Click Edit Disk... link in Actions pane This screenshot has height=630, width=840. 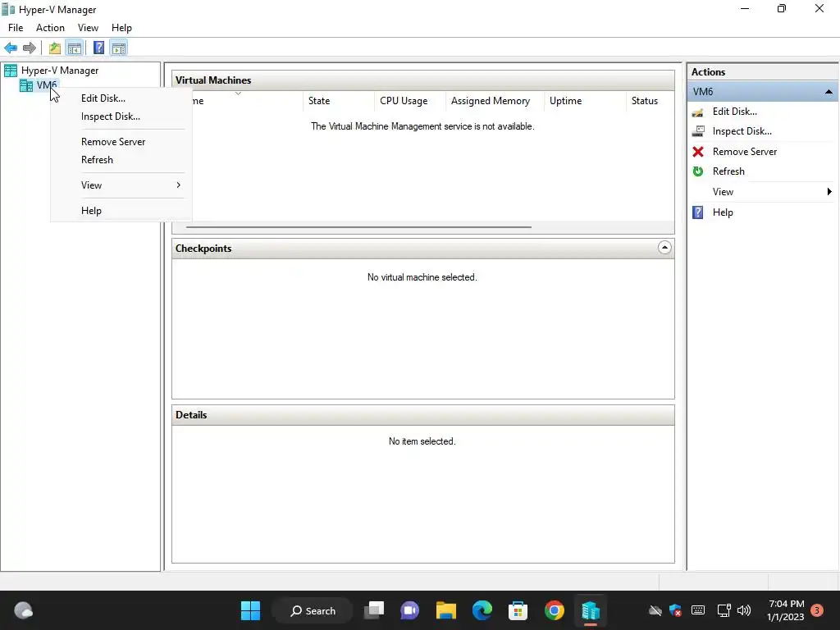tap(735, 112)
